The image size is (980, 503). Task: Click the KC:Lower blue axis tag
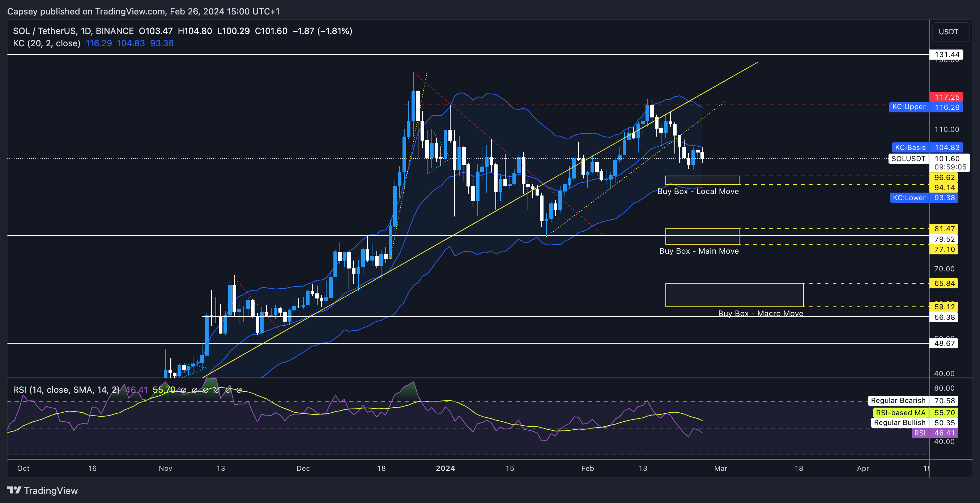click(908, 198)
